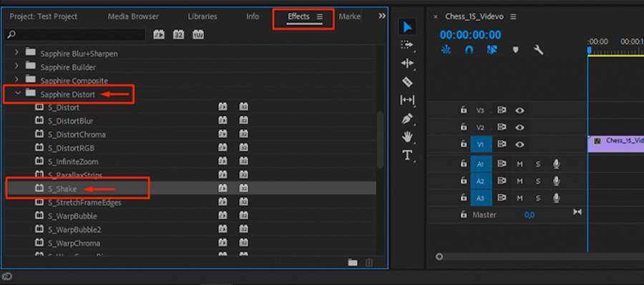Viewport: 644px width, 285px height.
Task: Click the YUV Effects filter icon
Action: point(198,34)
